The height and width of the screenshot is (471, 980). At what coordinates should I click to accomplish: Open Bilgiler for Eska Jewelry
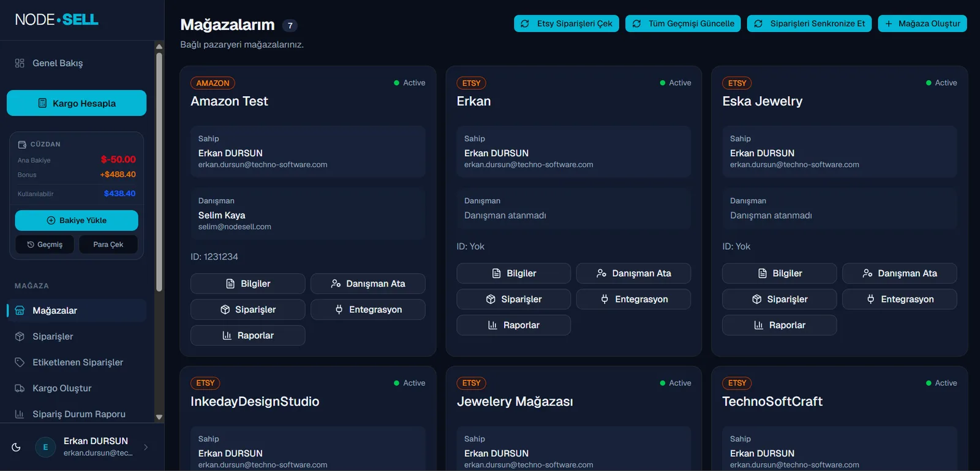[x=779, y=273]
